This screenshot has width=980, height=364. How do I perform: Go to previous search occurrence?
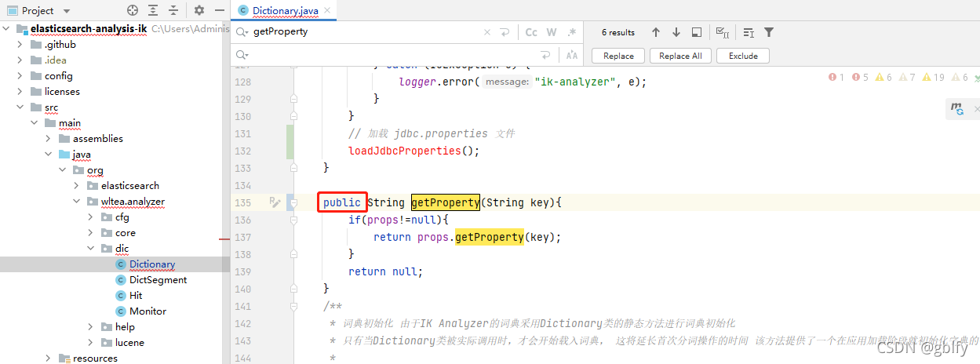(x=656, y=32)
